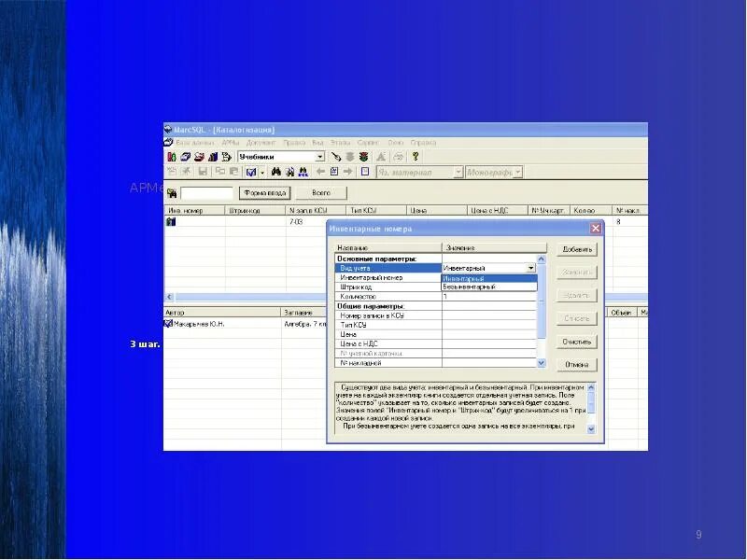The width and height of the screenshot is (747, 560).
Task: Open the Яз. материал dropdown
Action: pos(458,172)
